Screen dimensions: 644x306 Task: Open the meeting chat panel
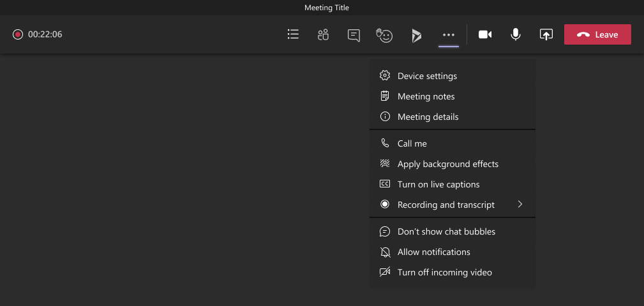(354, 34)
